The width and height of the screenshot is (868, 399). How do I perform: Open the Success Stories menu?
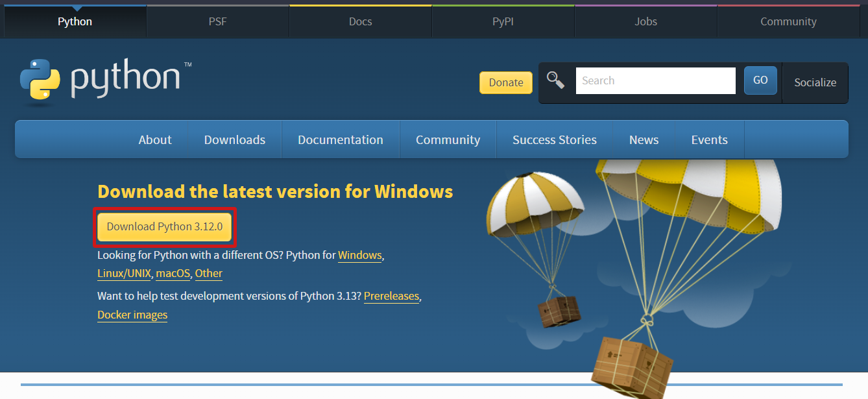click(x=554, y=139)
